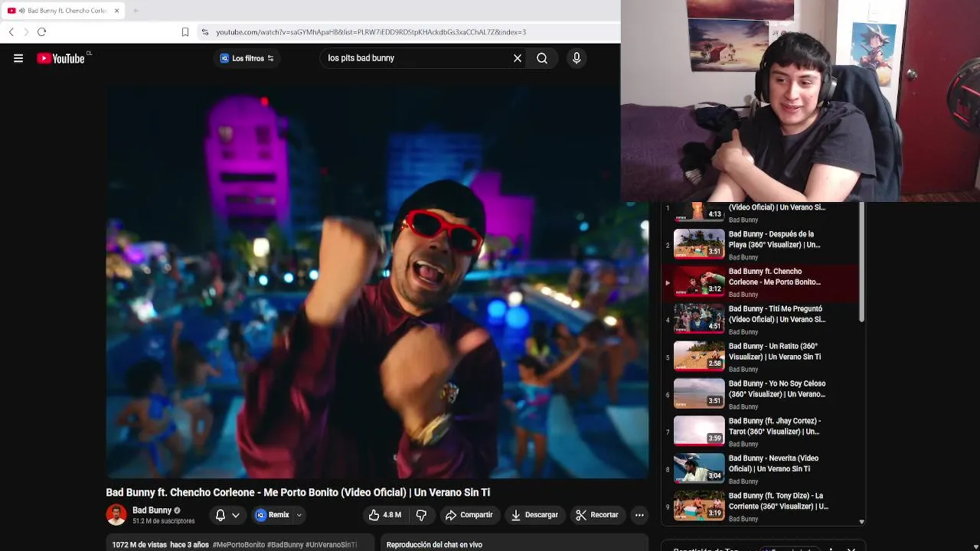Expand the subscription notification chevron dropdown
The height and width of the screenshot is (551, 980).
pos(236,515)
